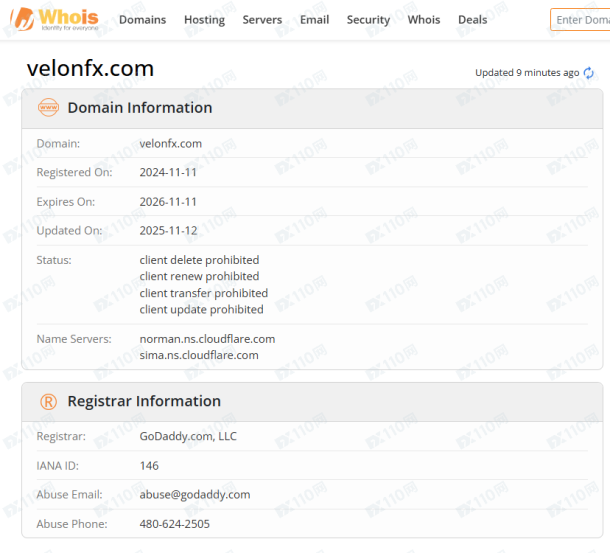This screenshot has width=610, height=553.
Task: Click the www globe Domain Information icon
Action: 49,107
